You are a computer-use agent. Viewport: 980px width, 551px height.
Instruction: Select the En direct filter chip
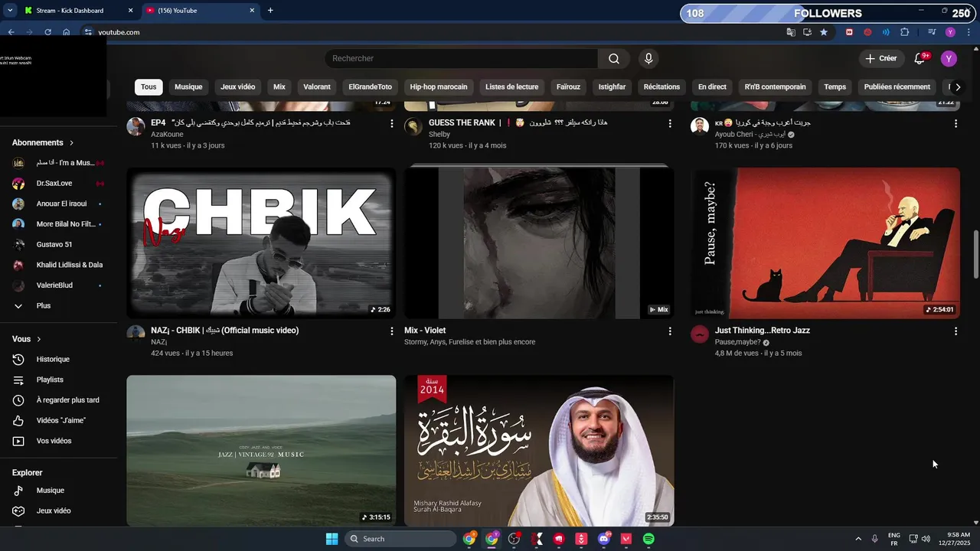pos(712,87)
